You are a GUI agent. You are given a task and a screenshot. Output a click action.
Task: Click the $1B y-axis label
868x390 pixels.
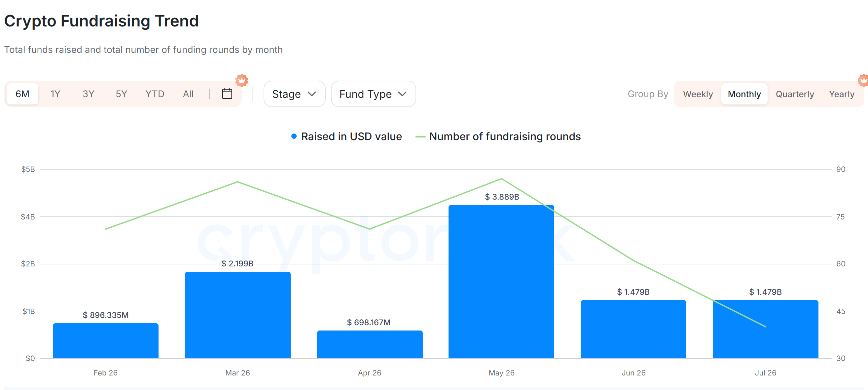(x=29, y=311)
